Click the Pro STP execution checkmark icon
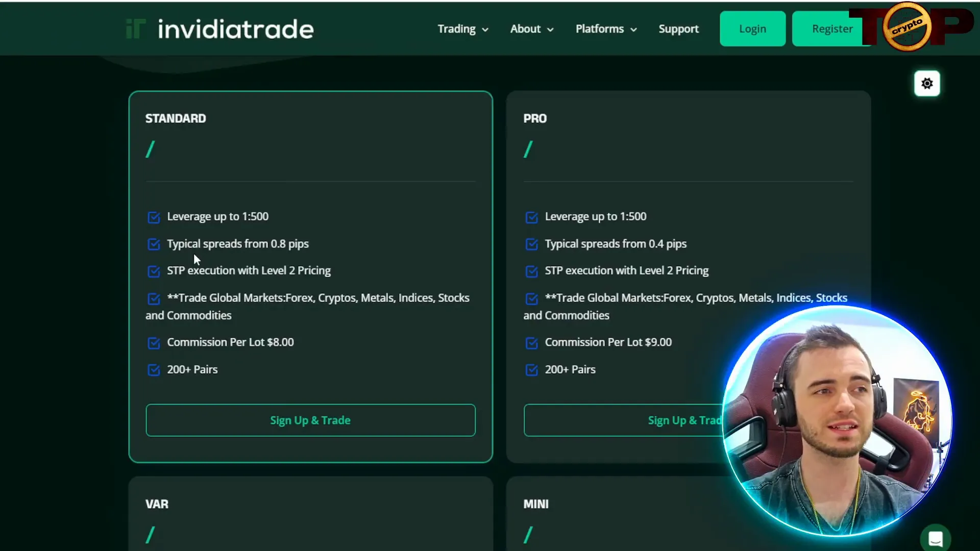Viewport: 980px width, 551px height. 531,271
